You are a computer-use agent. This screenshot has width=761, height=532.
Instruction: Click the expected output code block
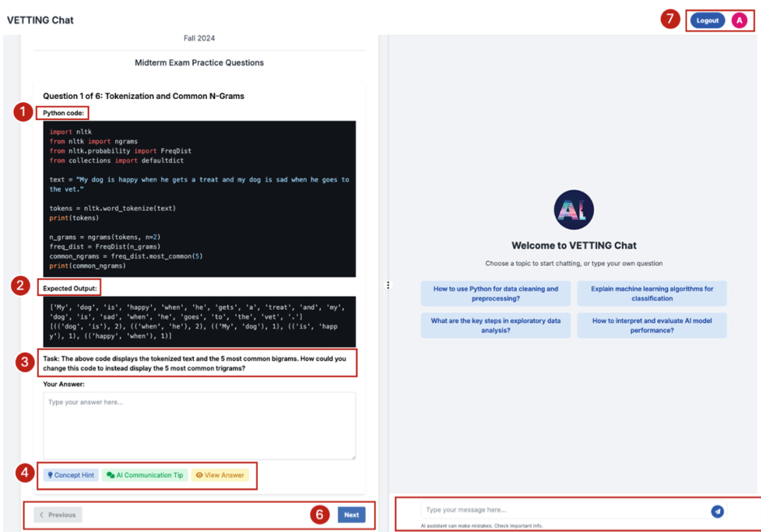200,321
